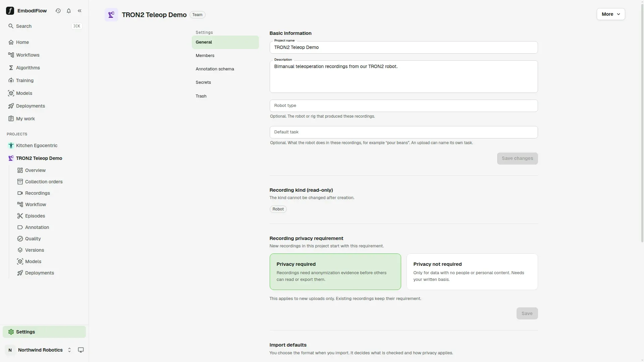Image resolution: width=644 pixels, height=362 pixels.
Task: Open the Trash settings tab
Action: 225,96
